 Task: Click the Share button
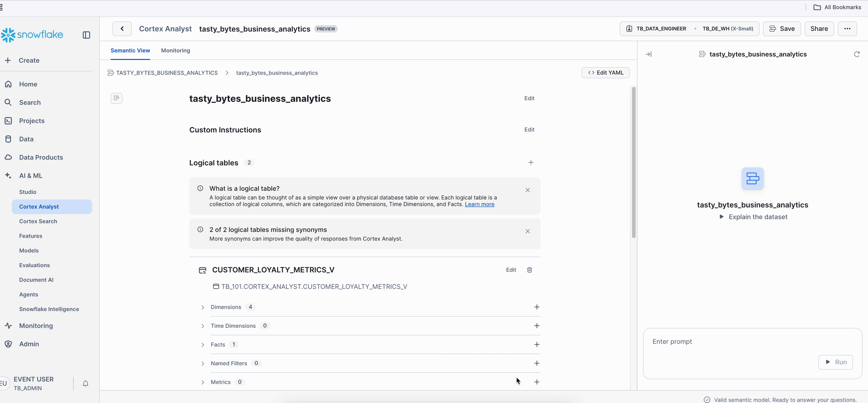click(x=819, y=29)
